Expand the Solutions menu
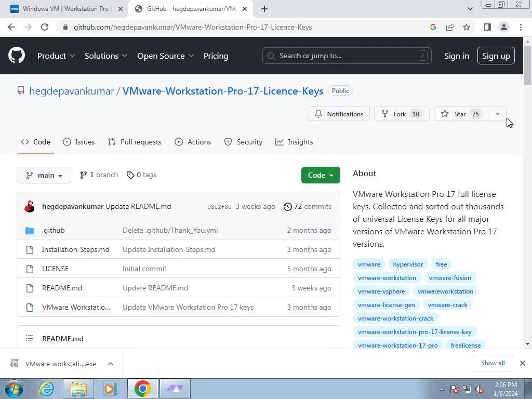Image resolution: width=532 pixels, height=399 pixels. coord(106,56)
